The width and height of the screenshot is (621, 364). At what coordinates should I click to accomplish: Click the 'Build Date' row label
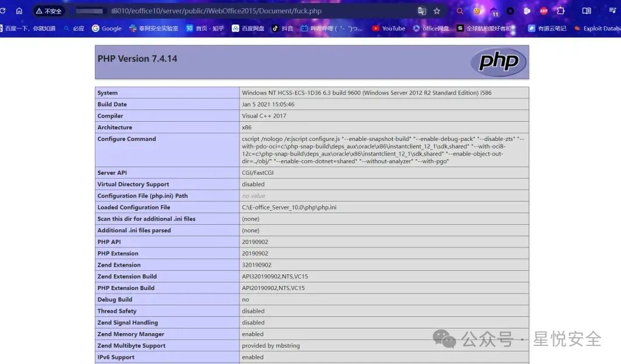[x=112, y=104]
